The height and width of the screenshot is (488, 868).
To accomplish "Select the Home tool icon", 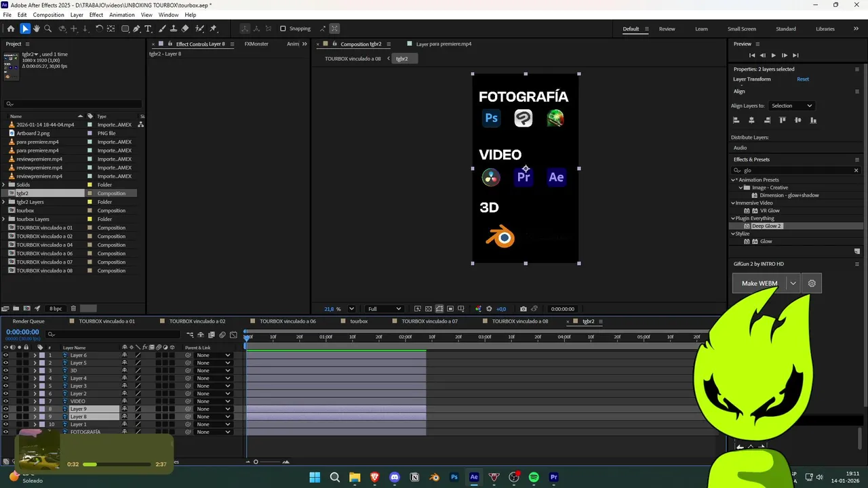I will (x=11, y=28).
